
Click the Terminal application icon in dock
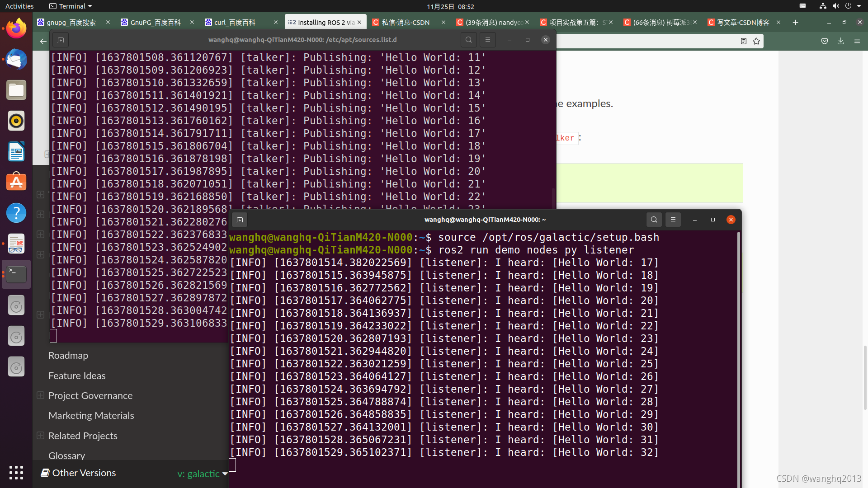(x=16, y=273)
